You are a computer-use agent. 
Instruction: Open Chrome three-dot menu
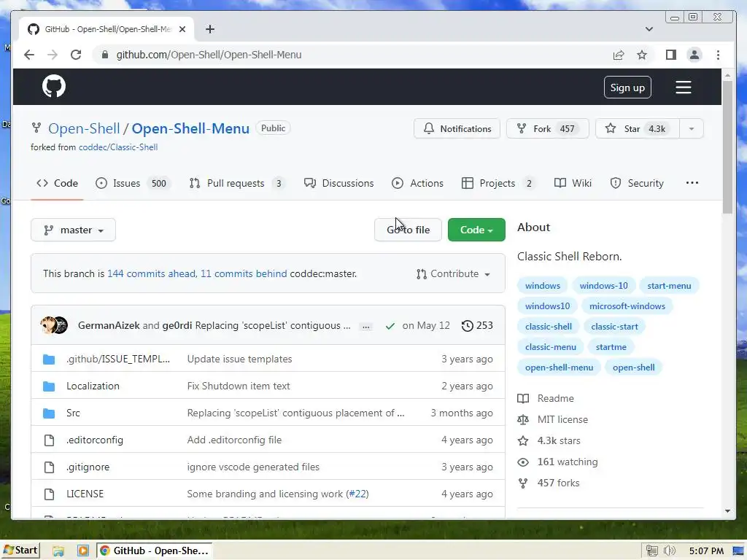coord(718,55)
